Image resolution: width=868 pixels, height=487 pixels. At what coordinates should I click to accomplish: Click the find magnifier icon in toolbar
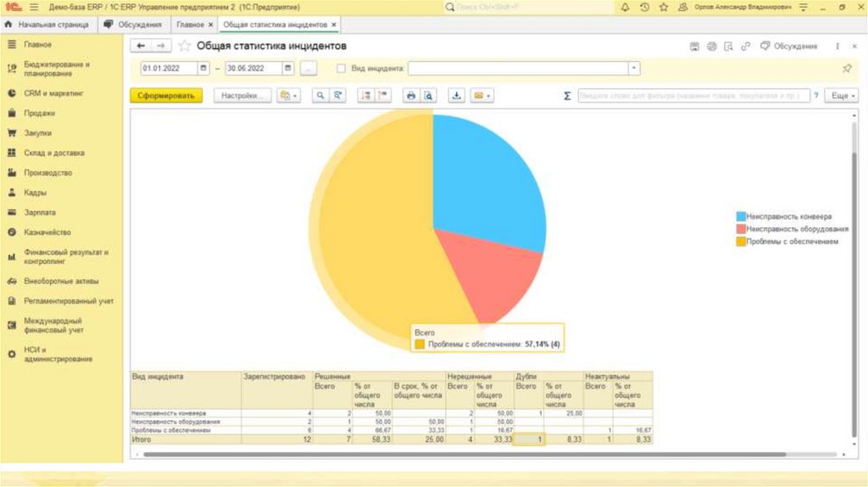[x=320, y=96]
